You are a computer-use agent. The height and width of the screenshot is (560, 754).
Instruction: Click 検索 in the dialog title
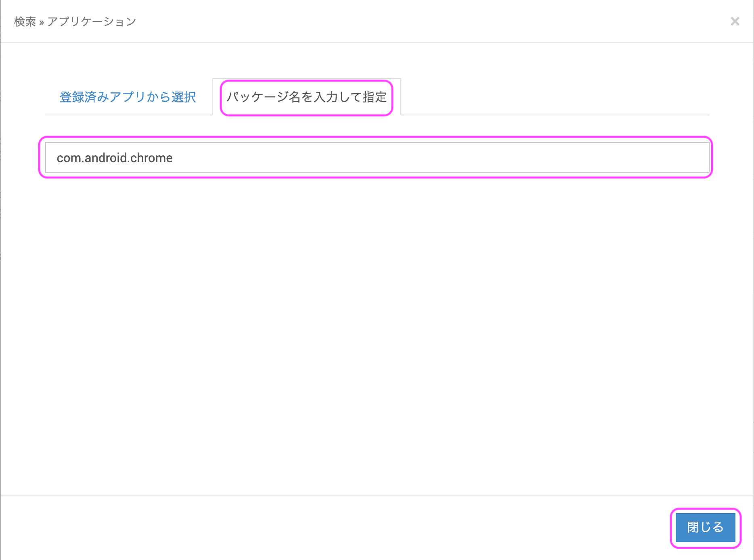pyautogui.click(x=25, y=21)
